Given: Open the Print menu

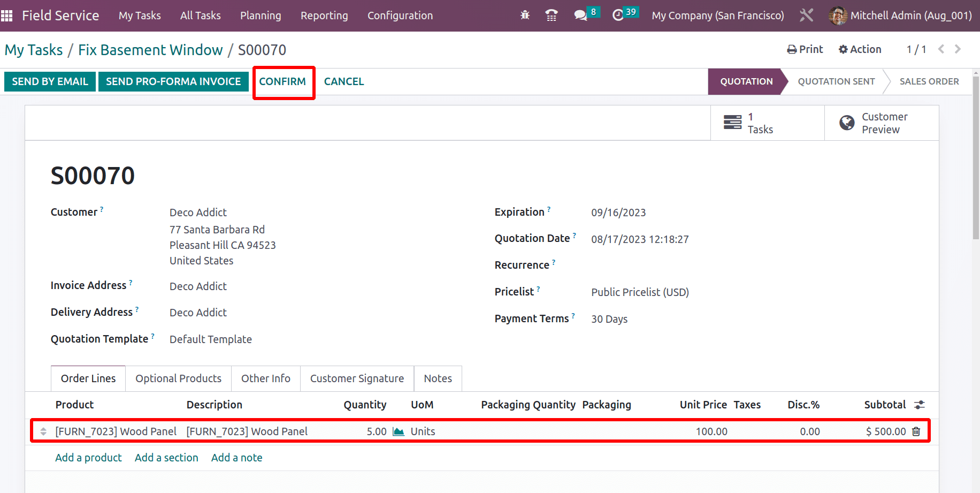Looking at the screenshot, I should pyautogui.click(x=805, y=49).
